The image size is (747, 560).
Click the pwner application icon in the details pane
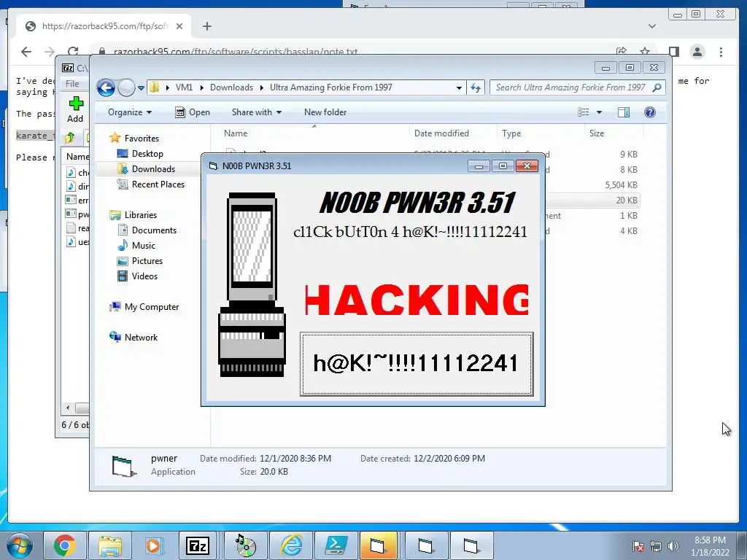[124, 466]
